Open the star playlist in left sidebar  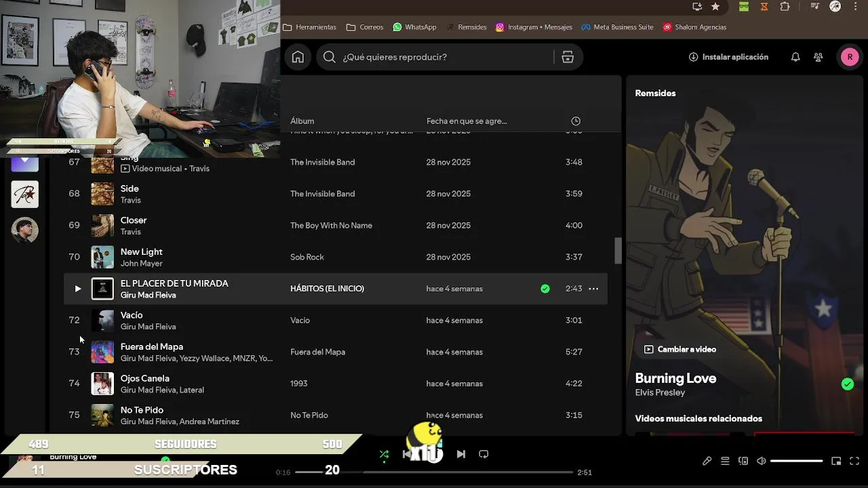pos(25,195)
